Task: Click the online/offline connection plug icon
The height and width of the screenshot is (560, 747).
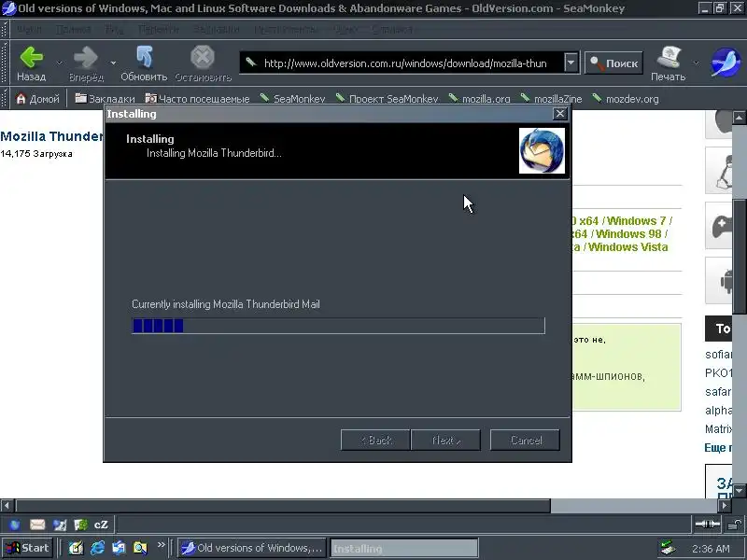Action: click(708, 525)
